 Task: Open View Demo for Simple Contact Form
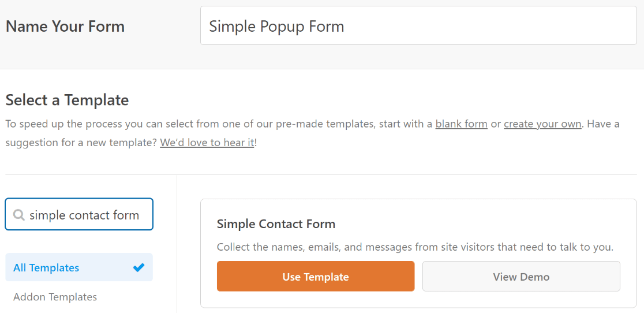coord(521,277)
